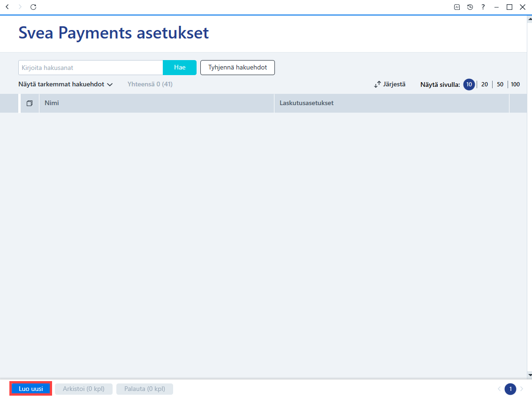Viewport: 532px width, 398px height.
Task: Click the Arkistoi (0 kpl) button
Action: point(84,389)
